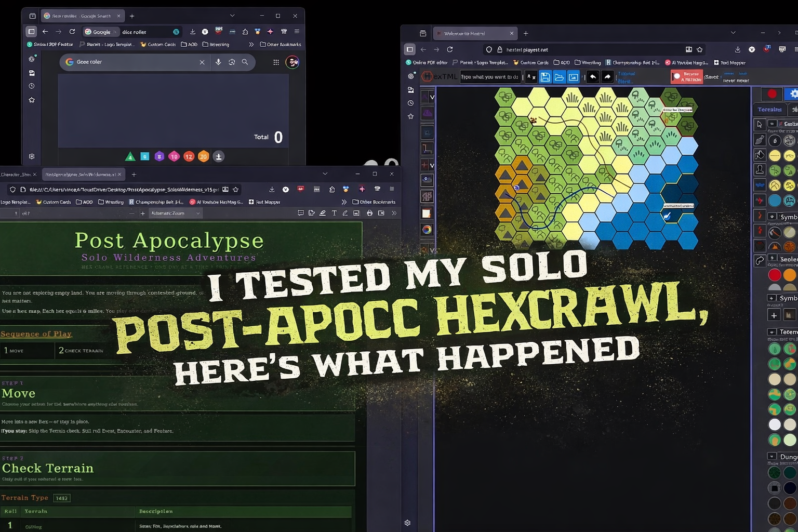
Task: Click the green d4 die
Action: tap(130, 156)
